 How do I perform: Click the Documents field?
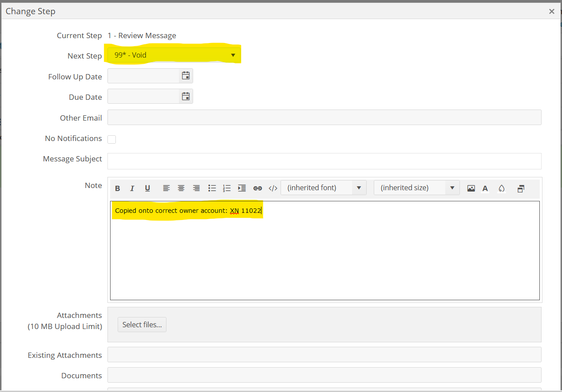[x=325, y=375]
